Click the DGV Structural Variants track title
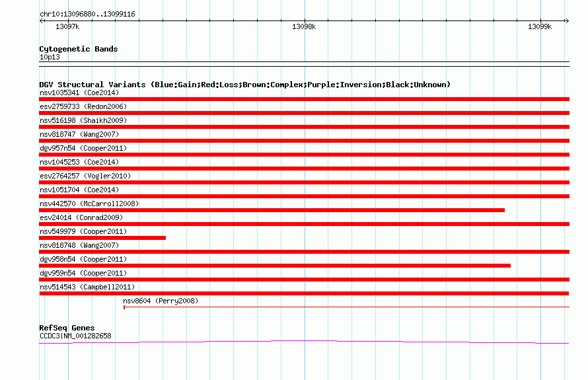The image size is (588, 380). pyautogui.click(x=244, y=85)
